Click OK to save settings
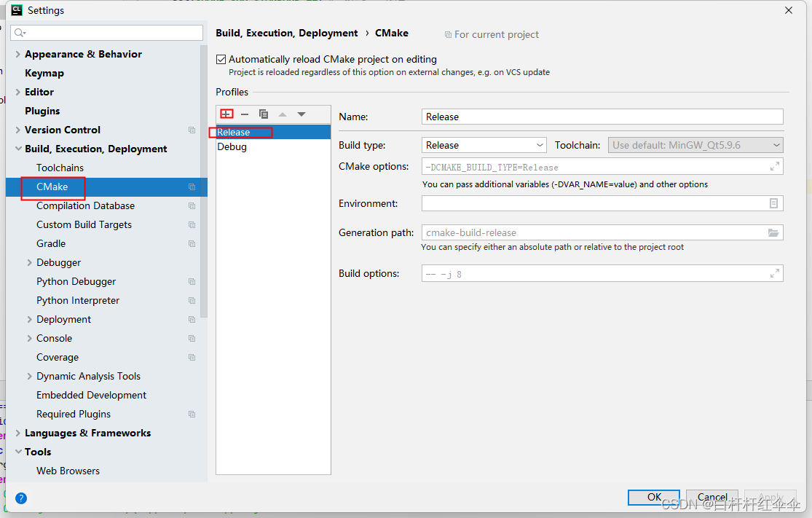Viewport: 812px width, 518px height. tap(653, 498)
